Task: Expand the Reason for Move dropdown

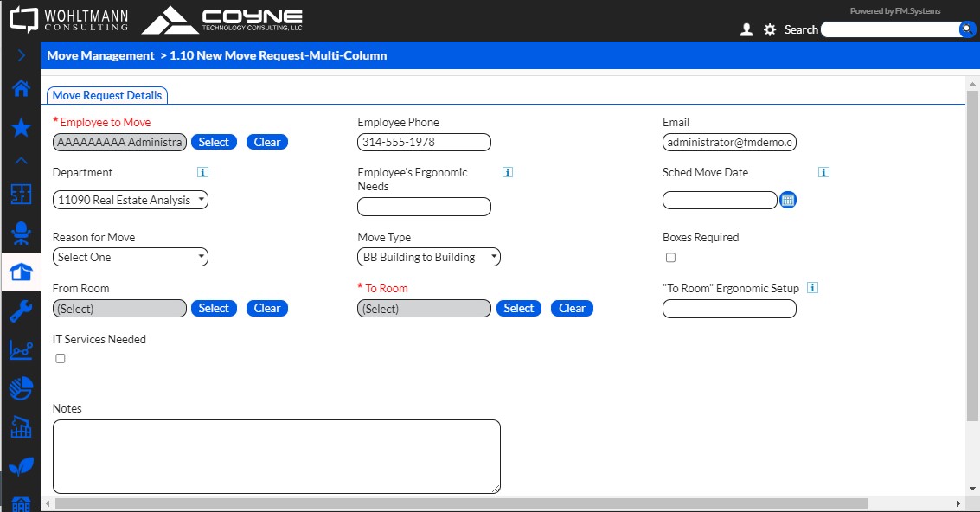Action: 131,257
